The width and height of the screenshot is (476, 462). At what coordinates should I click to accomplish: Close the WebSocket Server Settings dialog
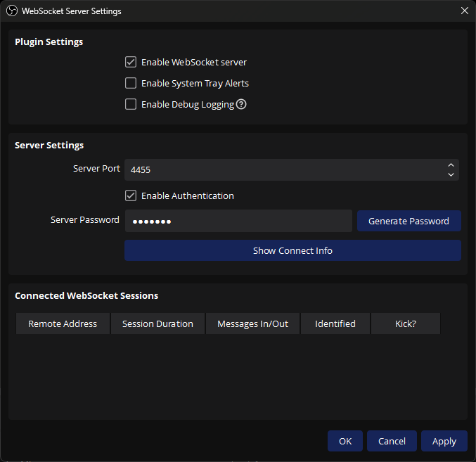coord(464,11)
